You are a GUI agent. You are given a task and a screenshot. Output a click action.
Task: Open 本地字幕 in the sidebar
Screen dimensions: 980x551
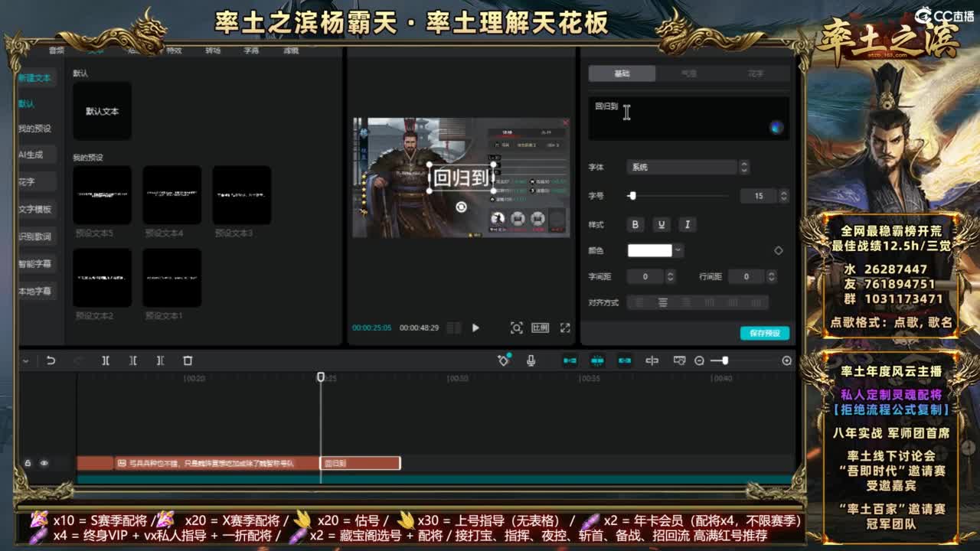[x=35, y=291]
